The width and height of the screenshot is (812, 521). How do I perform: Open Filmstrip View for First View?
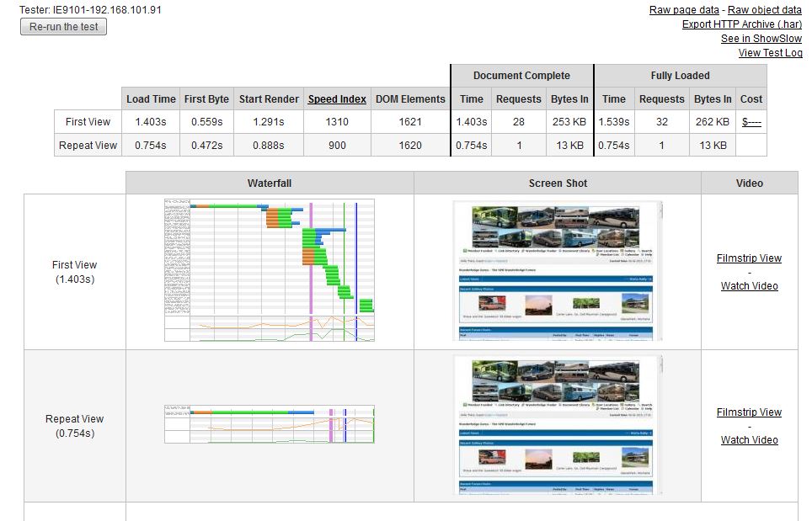coord(749,258)
